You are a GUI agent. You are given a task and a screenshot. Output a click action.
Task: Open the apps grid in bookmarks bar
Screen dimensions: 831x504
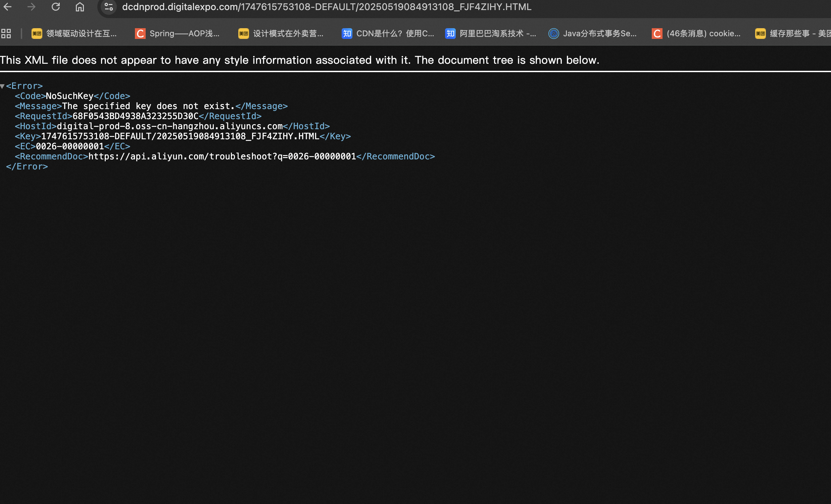[6, 33]
